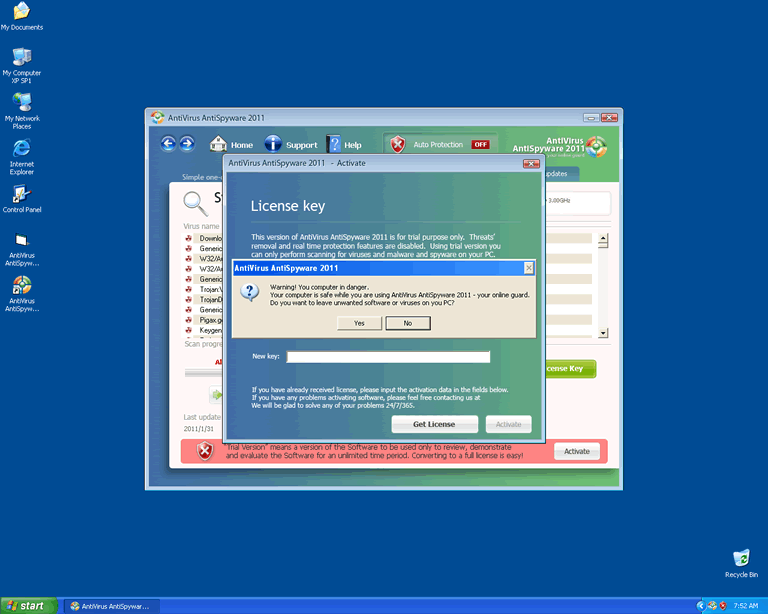Open Control Panel desktop shortcut
This screenshot has height=614, width=768.
point(21,195)
